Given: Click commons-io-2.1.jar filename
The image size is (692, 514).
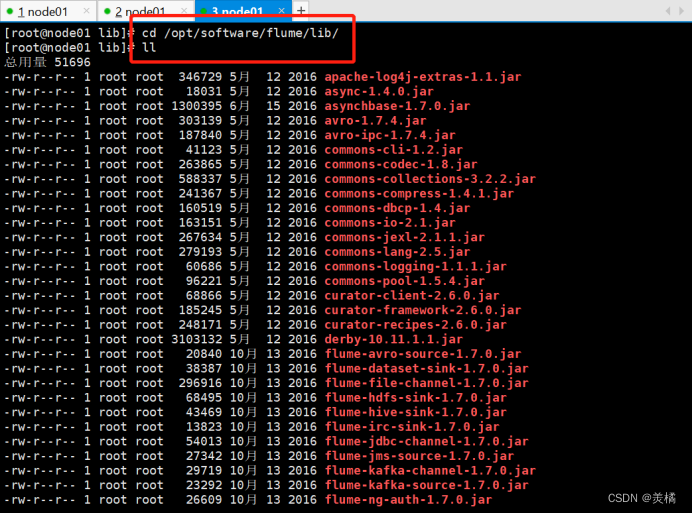Looking at the screenshot, I should 390,222.
